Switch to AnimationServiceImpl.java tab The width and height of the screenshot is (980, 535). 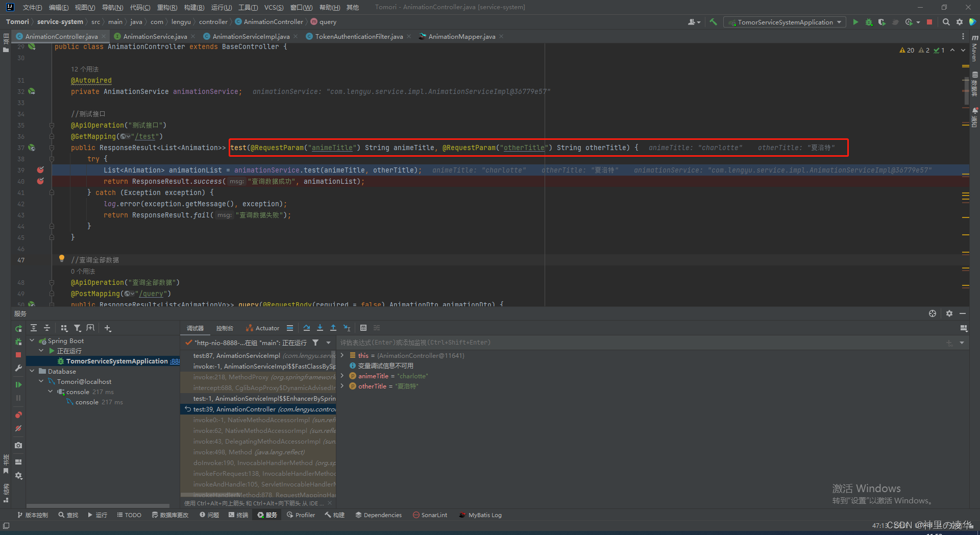pos(251,36)
